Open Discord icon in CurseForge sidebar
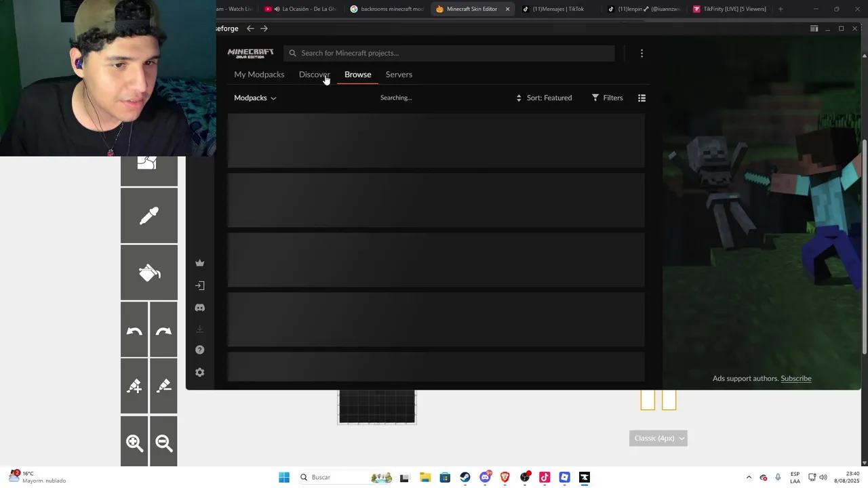 click(x=200, y=308)
